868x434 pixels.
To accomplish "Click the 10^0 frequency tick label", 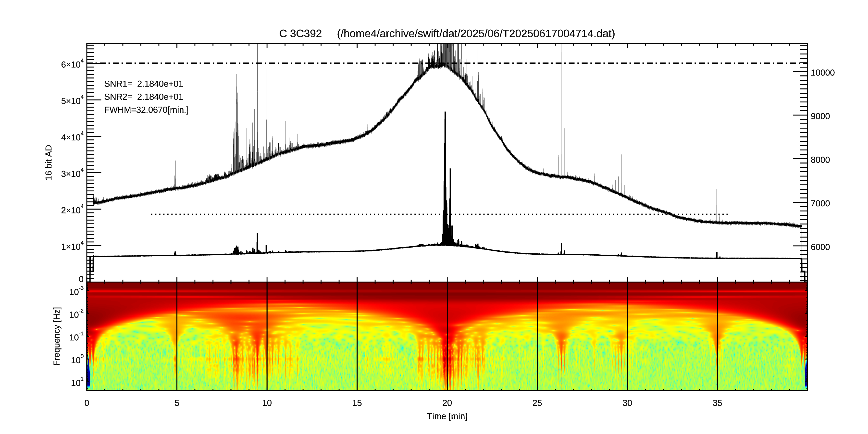I will [x=77, y=360].
